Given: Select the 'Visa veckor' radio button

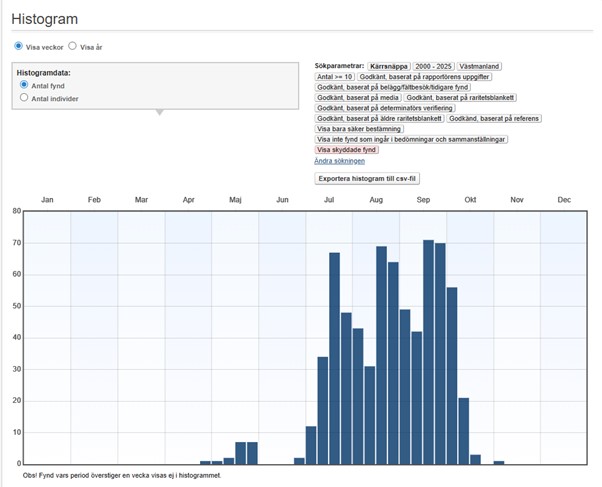Looking at the screenshot, I should [19, 46].
